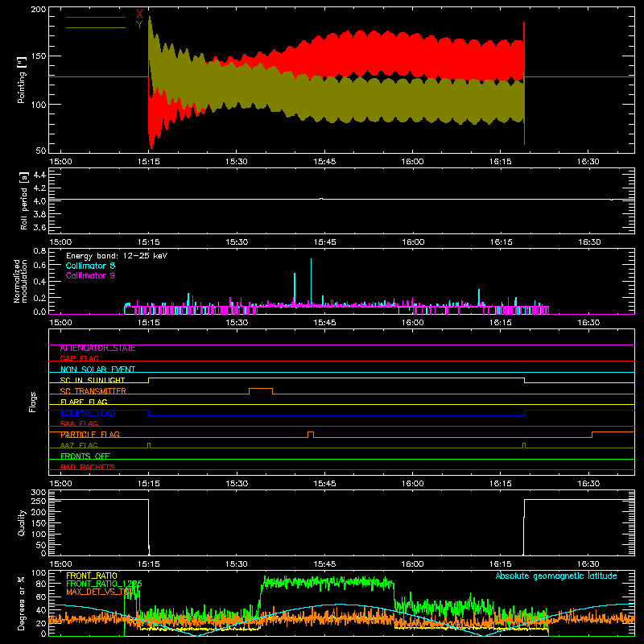Click the 'Degrees or %' axis label
This screenshot has width=644, height=644.
(21, 603)
